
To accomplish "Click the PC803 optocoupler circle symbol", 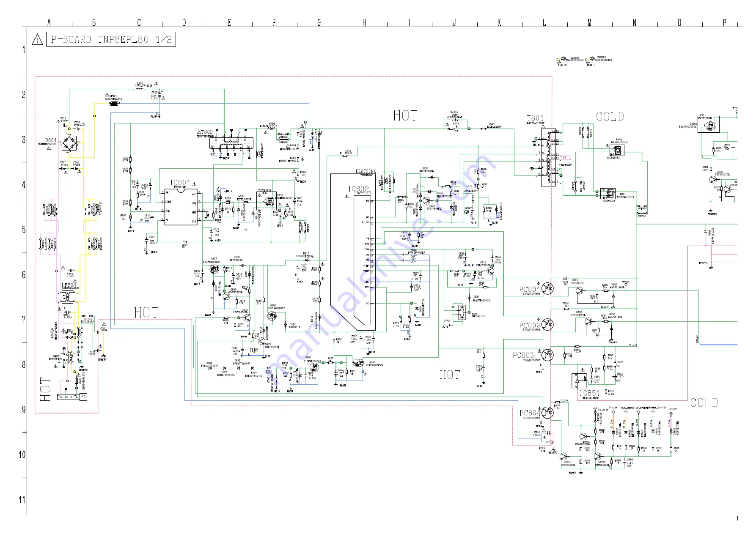I will (547, 355).
